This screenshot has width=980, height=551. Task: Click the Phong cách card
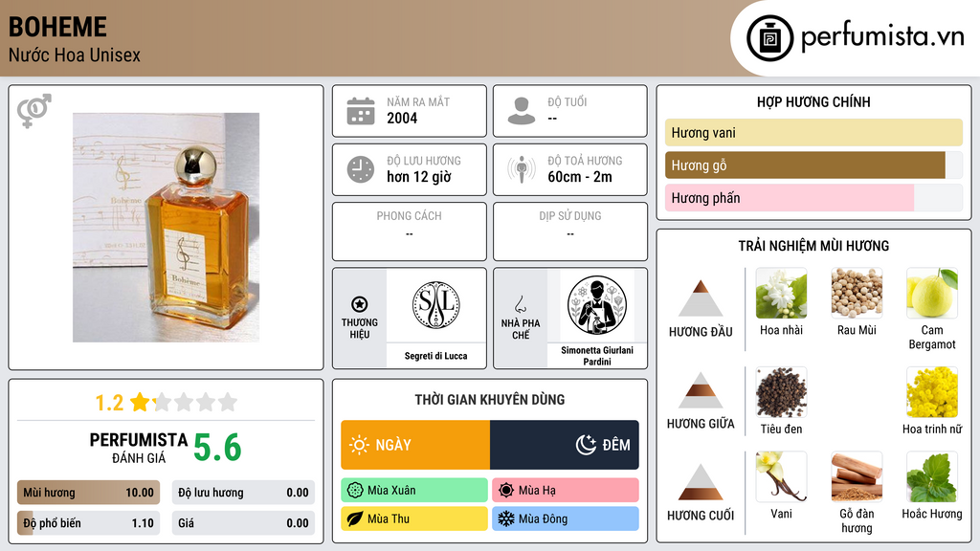point(410,231)
